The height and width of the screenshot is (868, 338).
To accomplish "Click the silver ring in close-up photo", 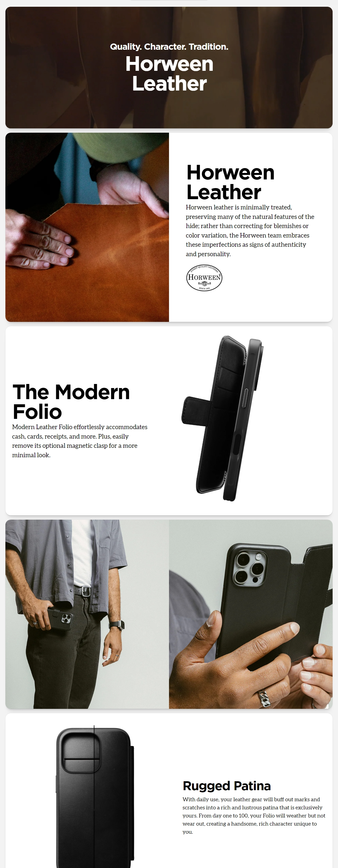I will (264, 698).
